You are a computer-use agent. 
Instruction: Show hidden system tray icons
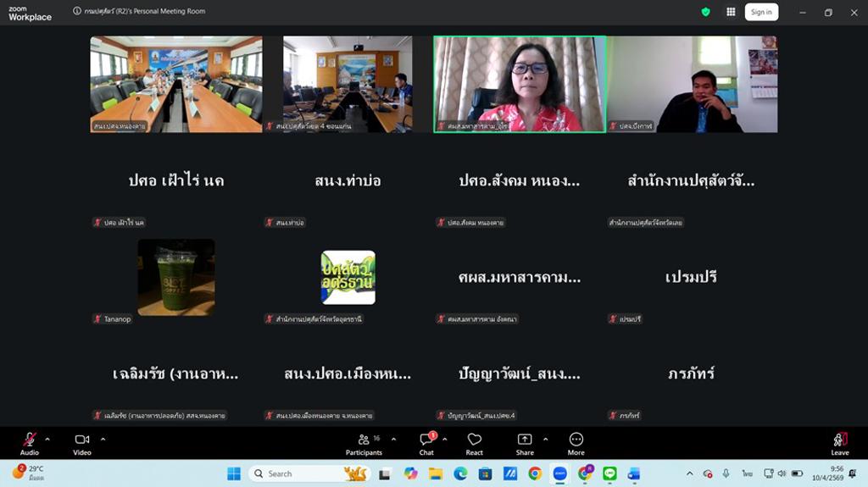coord(689,473)
